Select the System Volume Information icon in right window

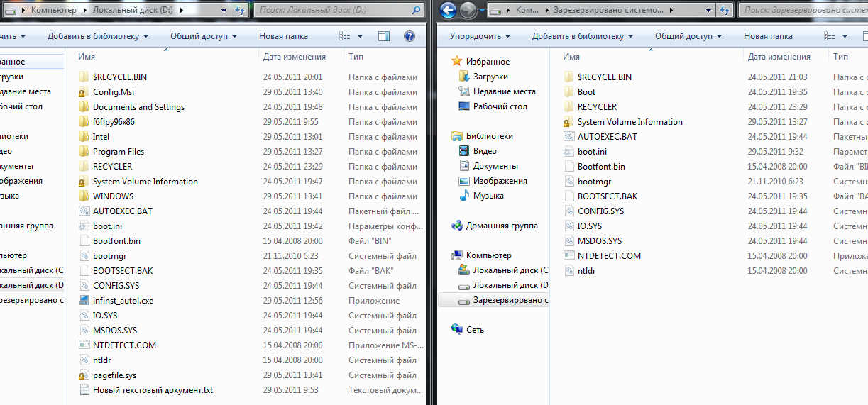coord(568,121)
